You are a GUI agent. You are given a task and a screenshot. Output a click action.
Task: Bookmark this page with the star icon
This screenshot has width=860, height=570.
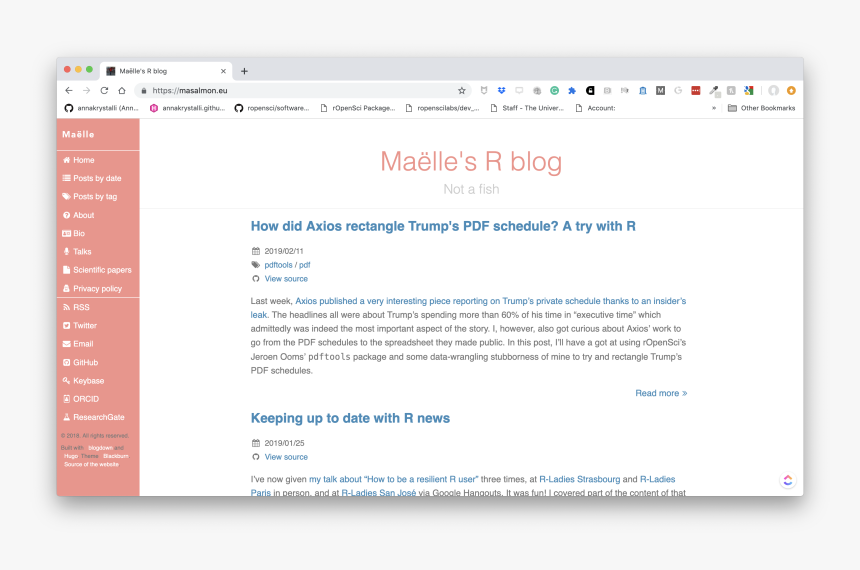click(x=462, y=90)
